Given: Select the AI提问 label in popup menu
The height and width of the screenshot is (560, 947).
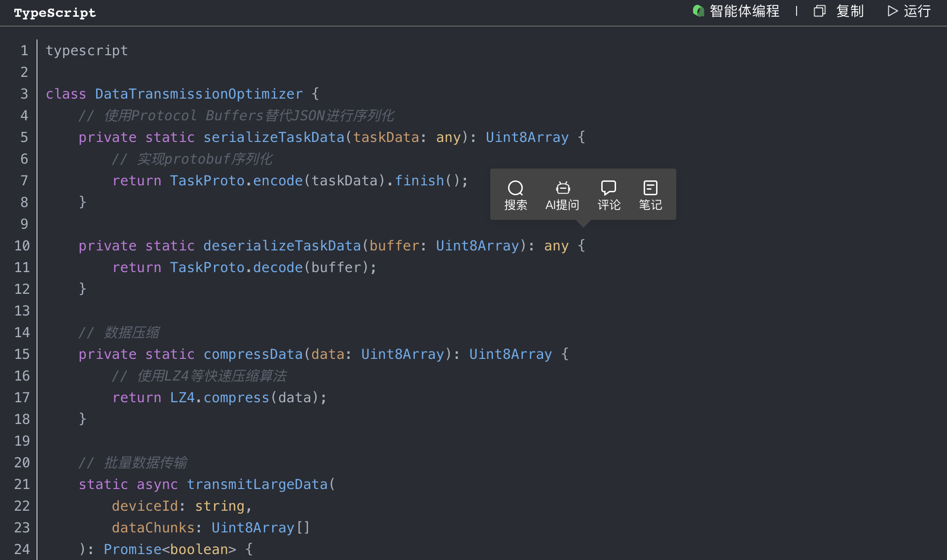Looking at the screenshot, I should 562,205.
